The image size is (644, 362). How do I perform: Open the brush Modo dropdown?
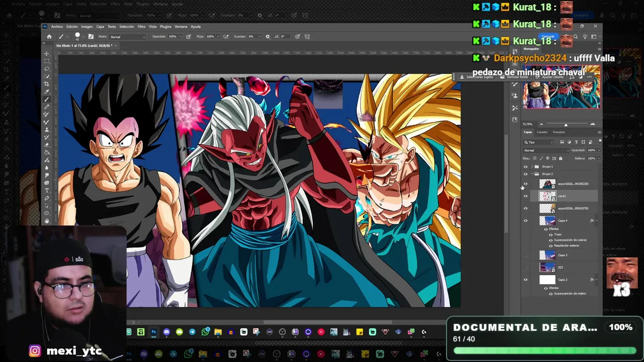(x=128, y=37)
